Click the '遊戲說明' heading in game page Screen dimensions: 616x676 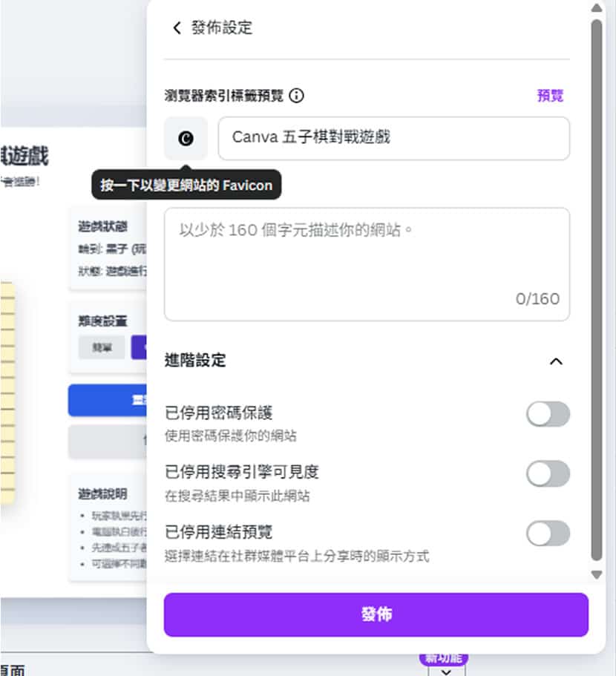pyautogui.click(x=102, y=494)
